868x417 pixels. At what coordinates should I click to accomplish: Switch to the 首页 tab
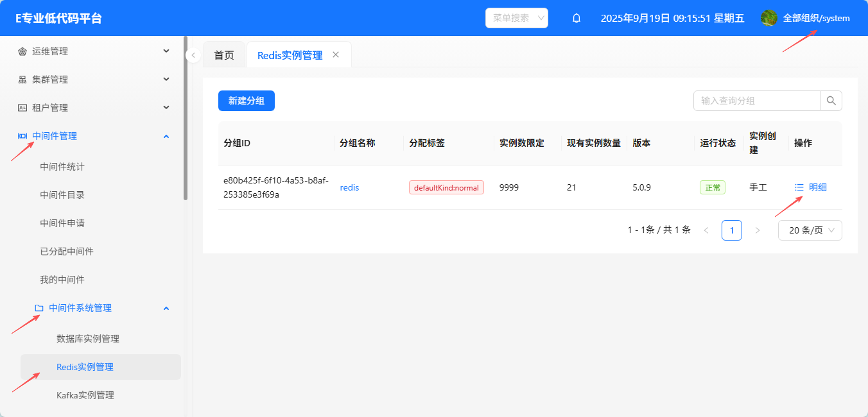(224, 55)
